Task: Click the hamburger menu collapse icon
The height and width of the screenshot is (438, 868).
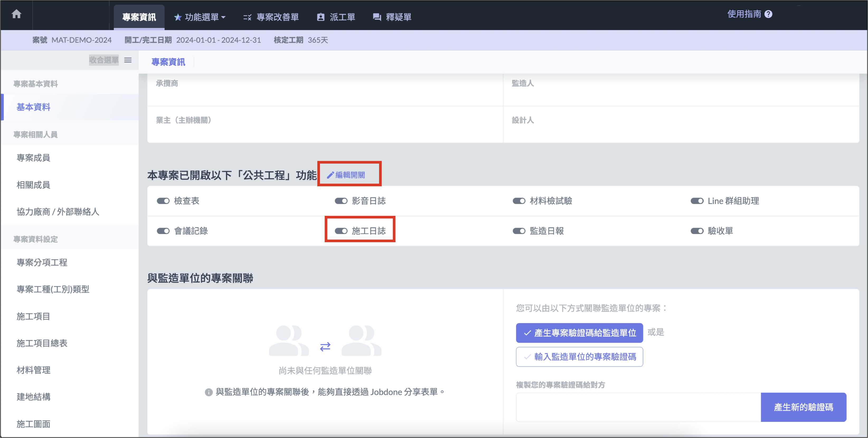Action: [128, 60]
